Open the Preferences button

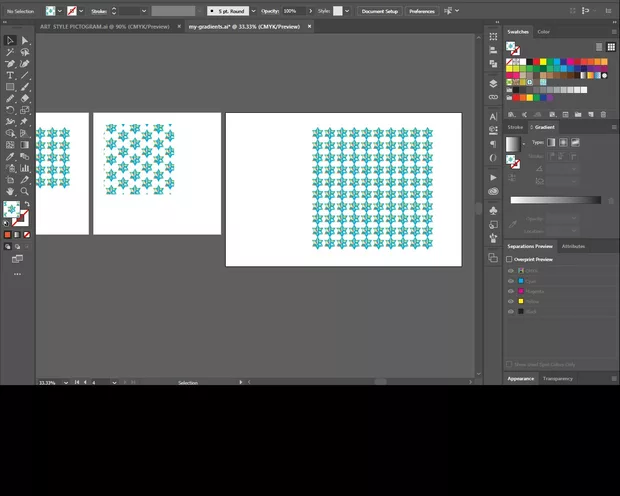(x=421, y=11)
